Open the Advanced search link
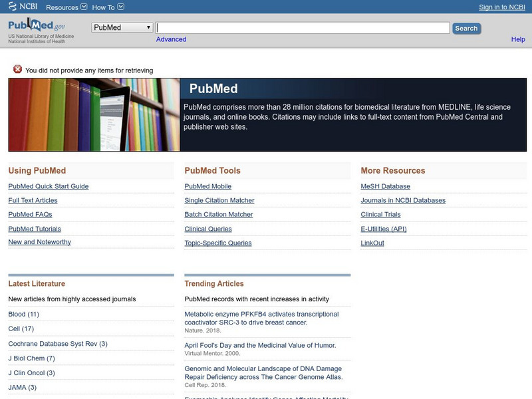Screen dimensions: 532x399 pyautogui.click(x=171, y=39)
